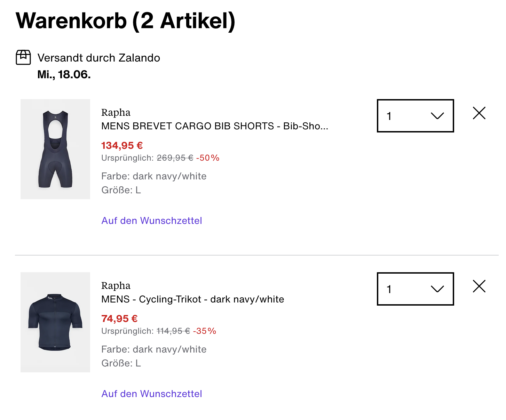Open the bib shorts product thumbnail
The width and height of the screenshot is (506, 420).
(x=55, y=149)
